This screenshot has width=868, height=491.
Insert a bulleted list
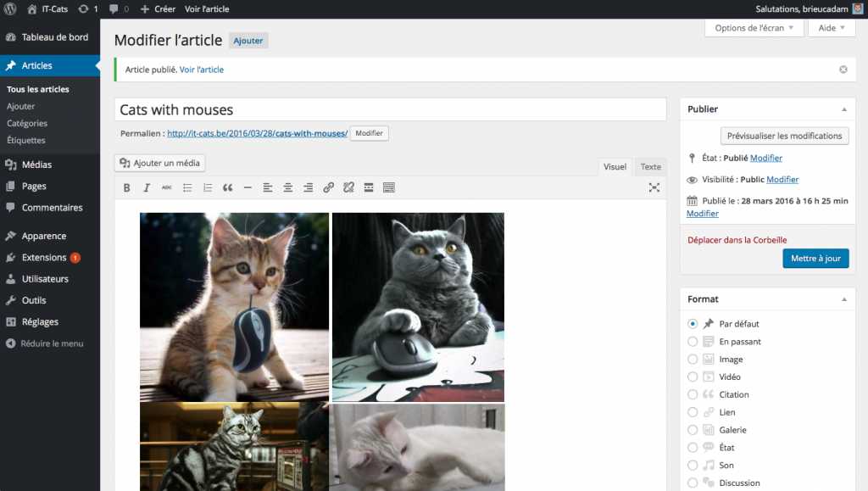187,187
